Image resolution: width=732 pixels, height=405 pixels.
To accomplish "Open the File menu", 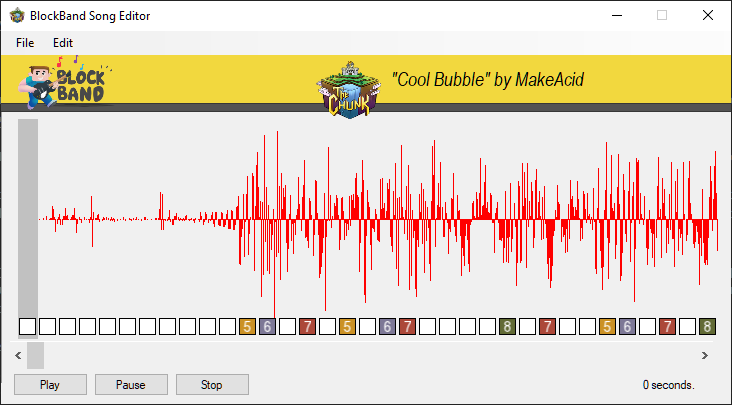I will pos(25,43).
